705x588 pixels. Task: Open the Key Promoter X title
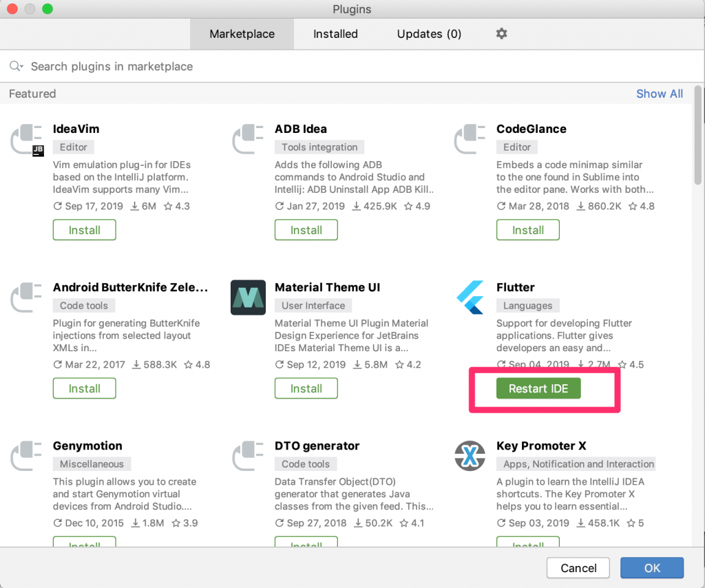click(x=541, y=445)
